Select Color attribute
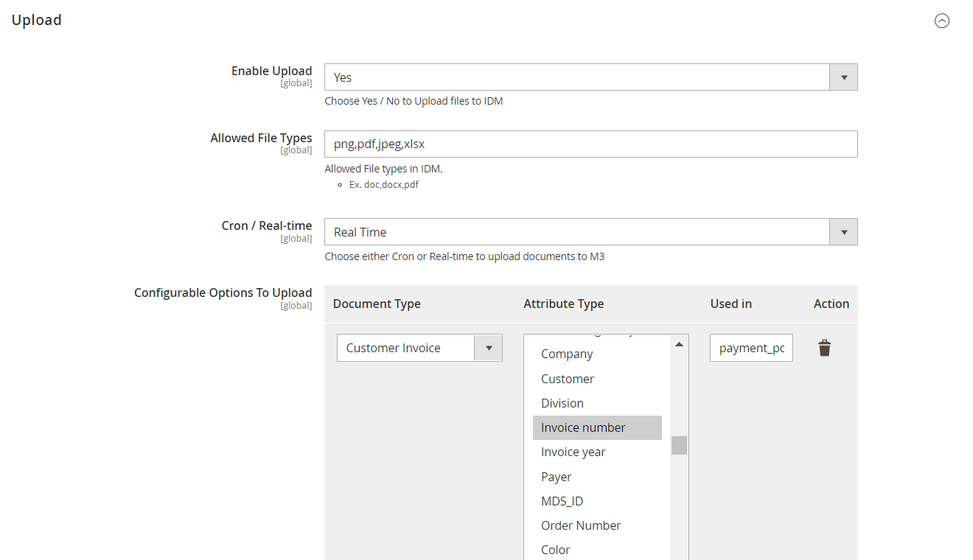Image resolution: width=973 pixels, height=560 pixels. click(x=597, y=550)
